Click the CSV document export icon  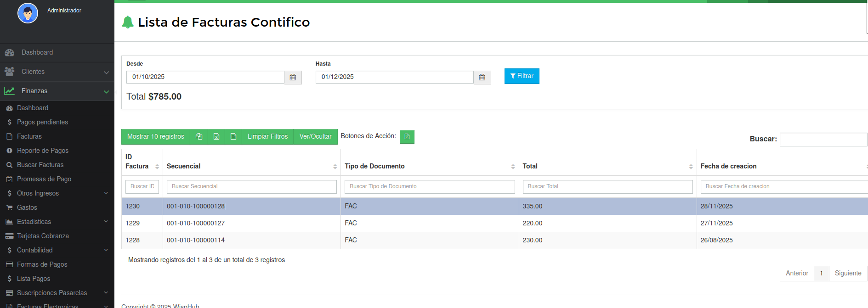pos(233,137)
